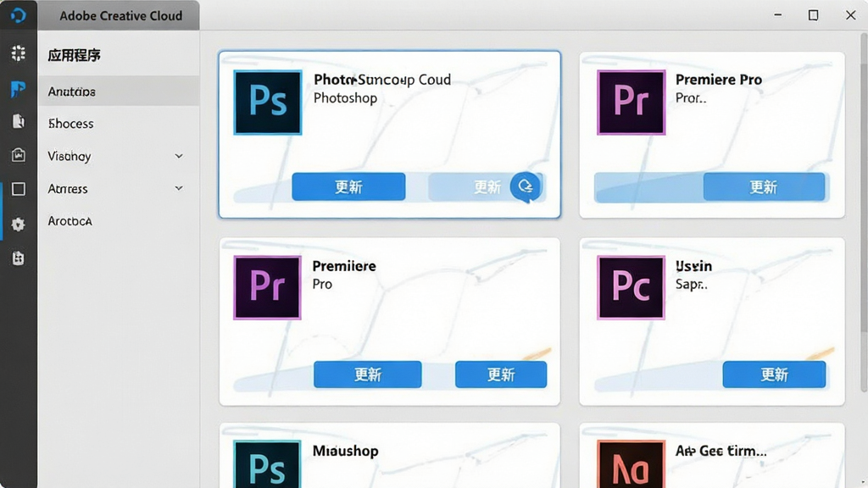Click the 应用程序 heading
868x488 pixels.
click(75, 55)
